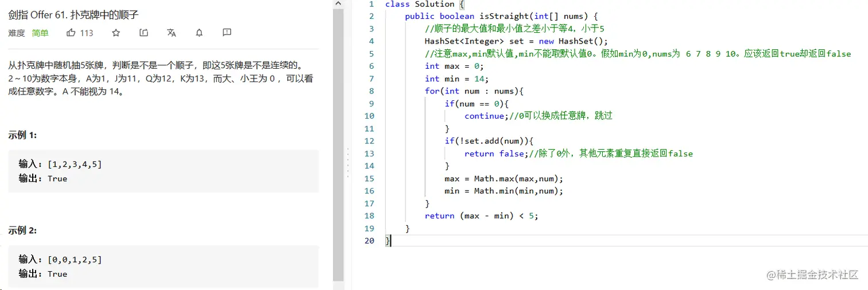
Task: Click the comment starting 注意max,min默认值
Action: [638, 54]
